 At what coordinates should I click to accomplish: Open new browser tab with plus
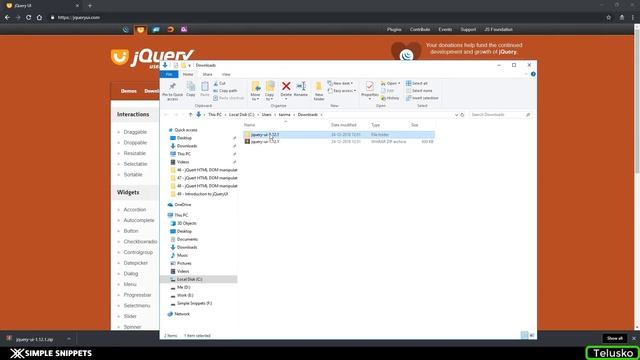coord(90,6)
